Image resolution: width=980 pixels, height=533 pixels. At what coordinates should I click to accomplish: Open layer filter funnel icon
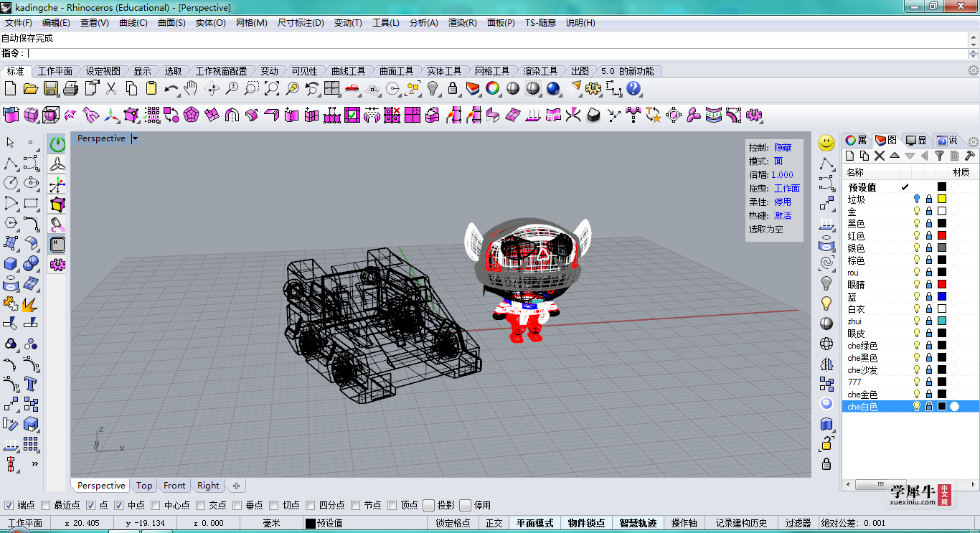coord(939,156)
